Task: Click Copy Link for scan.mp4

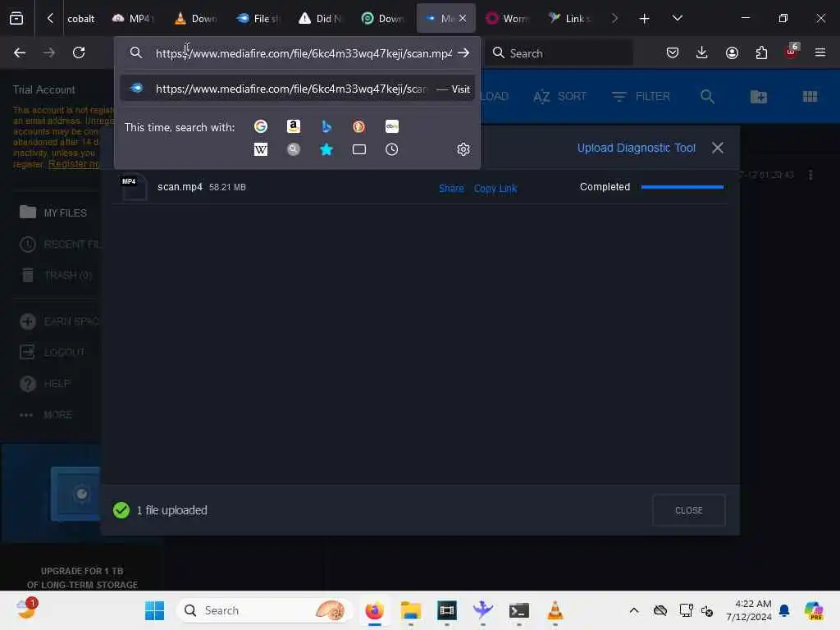Action: 495,188
